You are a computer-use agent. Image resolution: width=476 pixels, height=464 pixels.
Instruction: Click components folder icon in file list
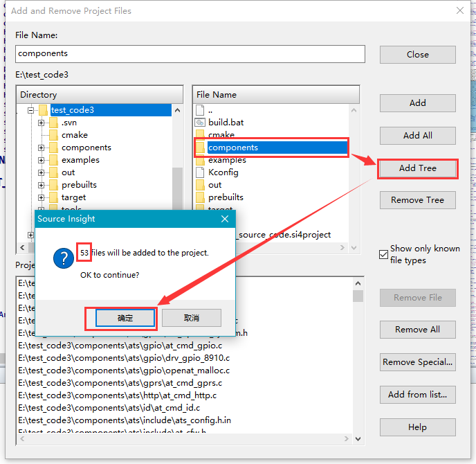pos(200,147)
